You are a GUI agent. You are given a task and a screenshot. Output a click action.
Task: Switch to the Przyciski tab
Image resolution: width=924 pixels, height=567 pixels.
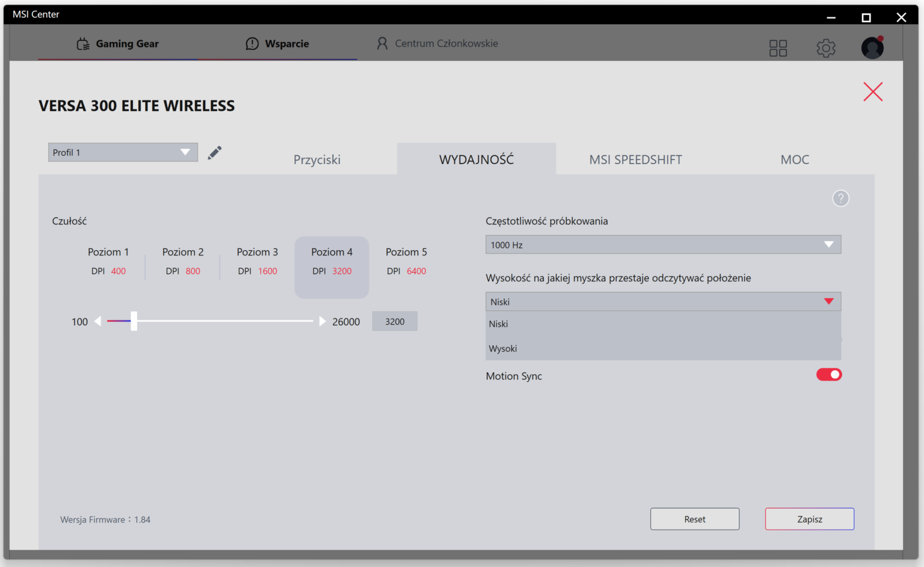point(317,159)
